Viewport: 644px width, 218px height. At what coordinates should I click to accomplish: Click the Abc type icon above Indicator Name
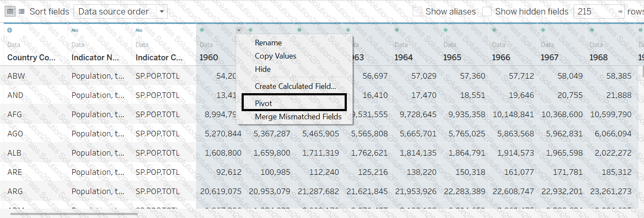pyautogui.click(x=75, y=30)
